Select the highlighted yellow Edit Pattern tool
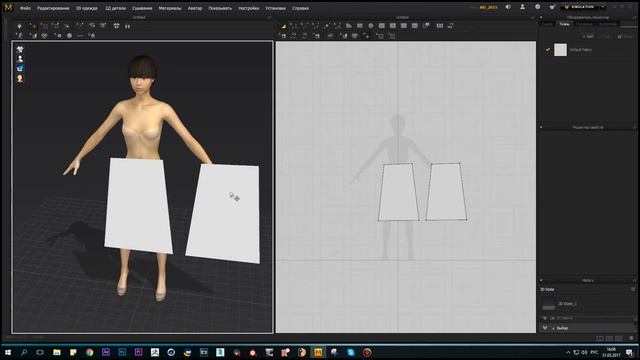This screenshot has height=360, width=640. 283,26
